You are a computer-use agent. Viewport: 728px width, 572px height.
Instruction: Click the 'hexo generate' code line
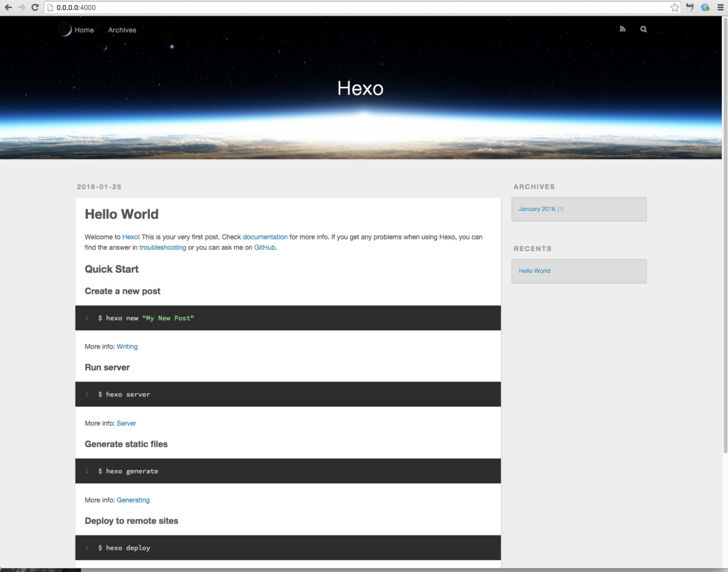click(x=128, y=471)
